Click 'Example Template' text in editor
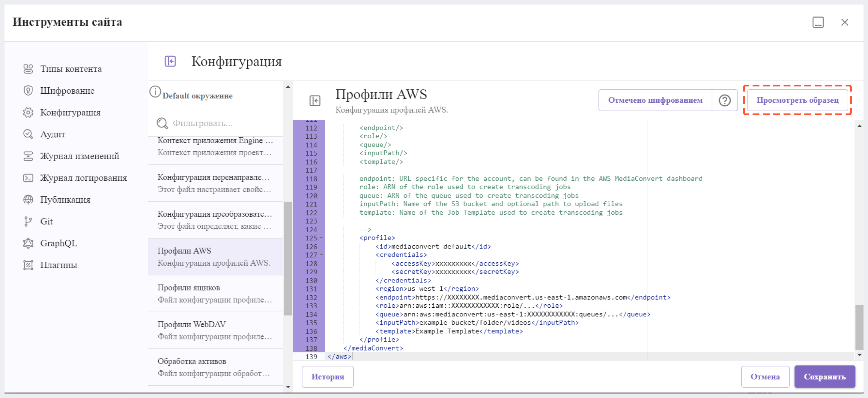The image size is (868, 398). [x=447, y=331]
